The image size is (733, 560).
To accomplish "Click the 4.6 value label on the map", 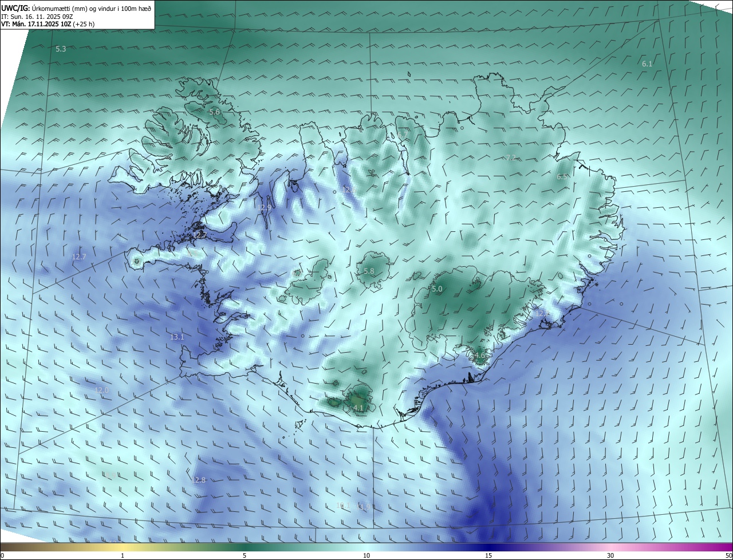I will pos(479,356).
